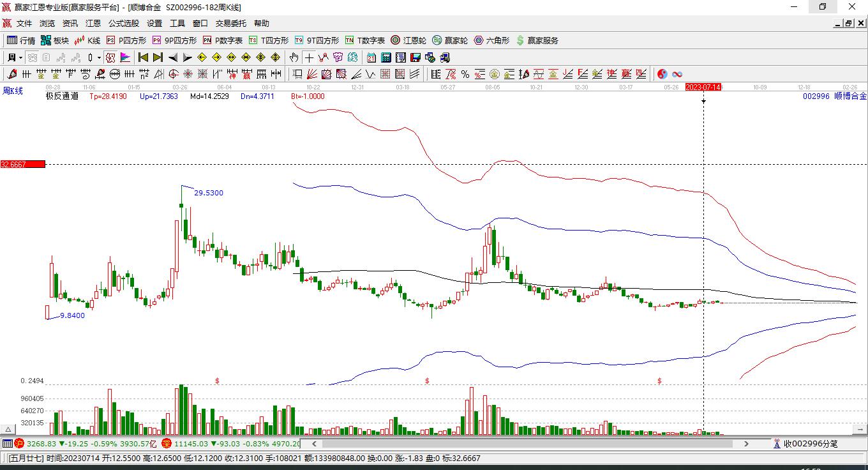This screenshot has width=868, height=470.
Task: Click the red-blue yin-yang icon
Action: 662,74
